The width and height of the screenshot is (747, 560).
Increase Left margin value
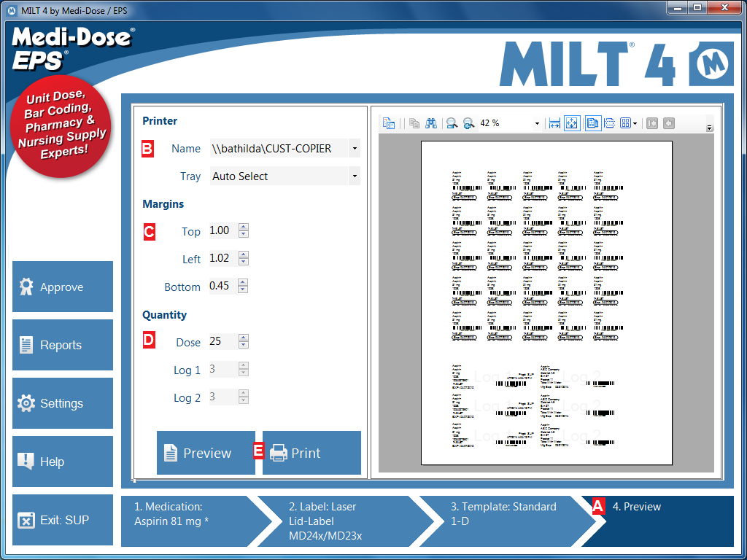[x=244, y=254]
